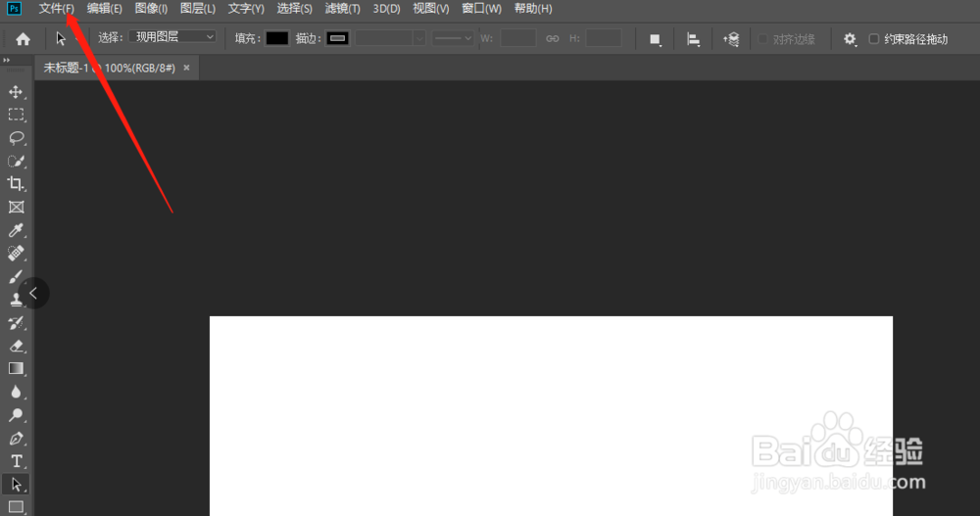Select the Eyedropper tool
The width and height of the screenshot is (980, 516).
pyautogui.click(x=16, y=230)
